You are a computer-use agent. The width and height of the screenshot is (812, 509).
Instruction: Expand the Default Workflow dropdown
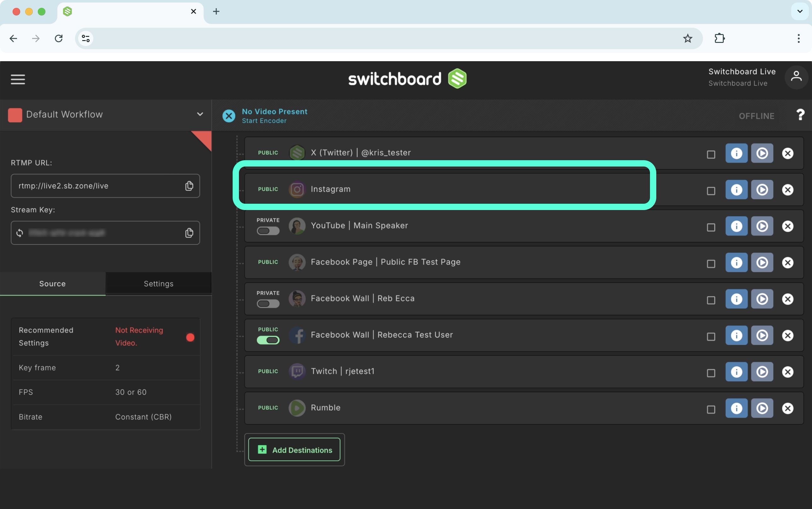[200, 114]
